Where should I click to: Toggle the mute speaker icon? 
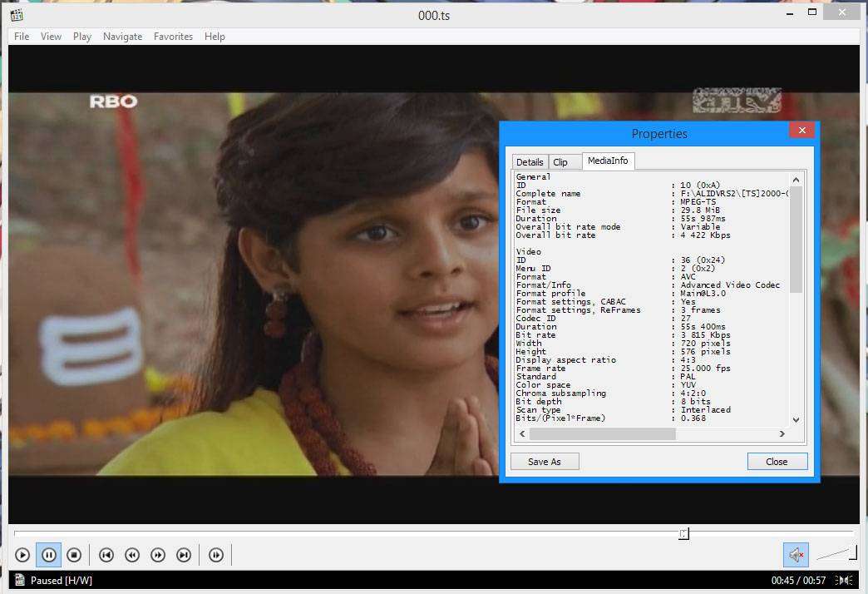(x=796, y=555)
